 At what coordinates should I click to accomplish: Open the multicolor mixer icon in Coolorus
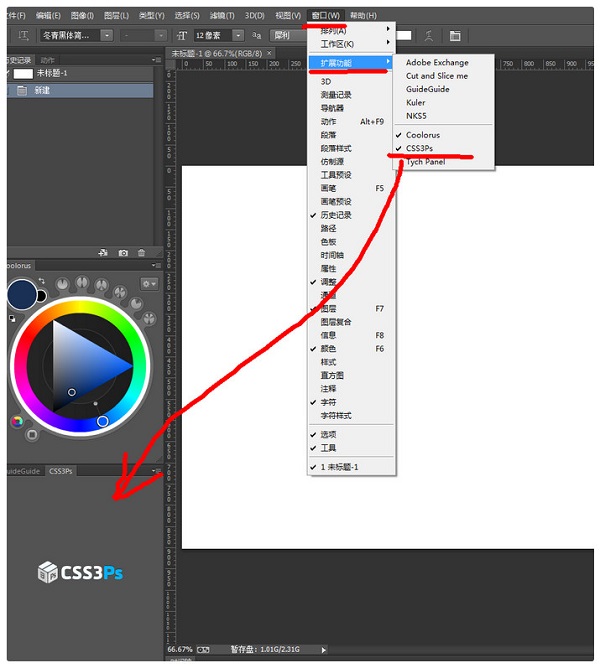(x=17, y=421)
